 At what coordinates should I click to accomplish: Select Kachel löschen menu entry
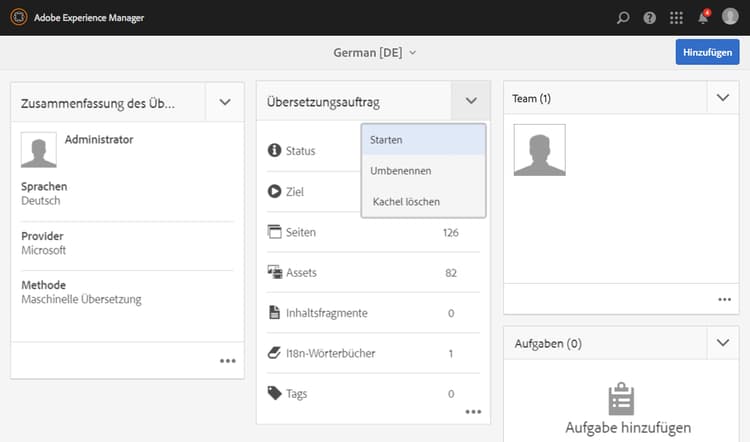(405, 202)
